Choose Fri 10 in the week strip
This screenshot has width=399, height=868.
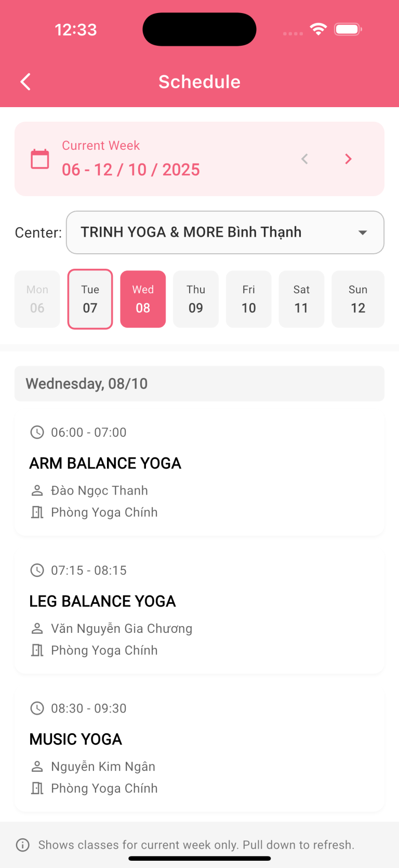[x=249, y=299]
